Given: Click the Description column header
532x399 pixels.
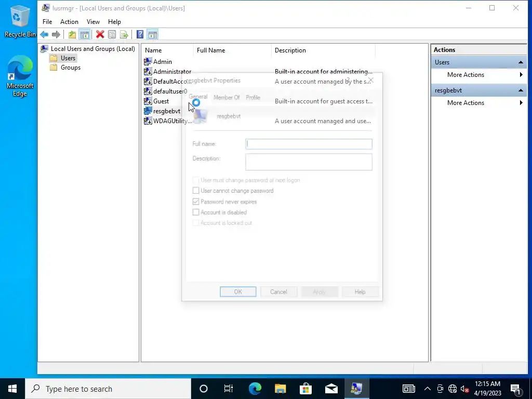Looking at the screenshot, I should click(x=323, y=50).
